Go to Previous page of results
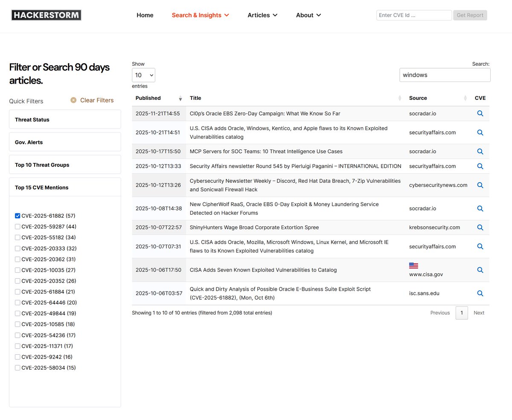The image size is (512, 420). (440, 313)
